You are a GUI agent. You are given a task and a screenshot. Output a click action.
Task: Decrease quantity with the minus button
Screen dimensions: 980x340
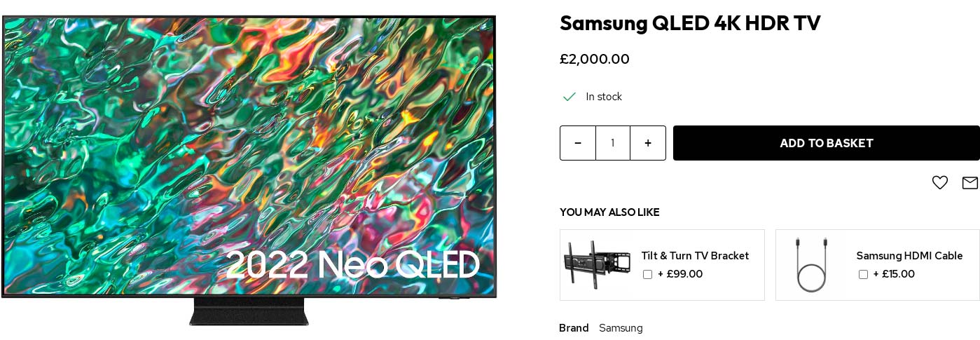(x=578, y=143)
